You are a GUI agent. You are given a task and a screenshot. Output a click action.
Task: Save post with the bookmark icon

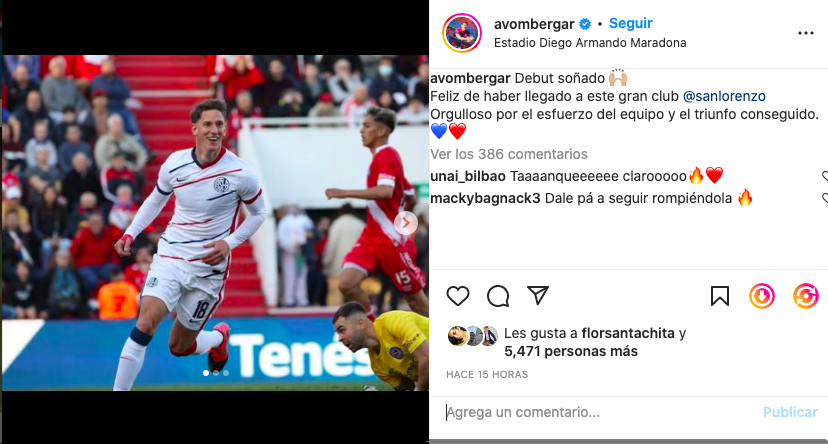[720, 296]
